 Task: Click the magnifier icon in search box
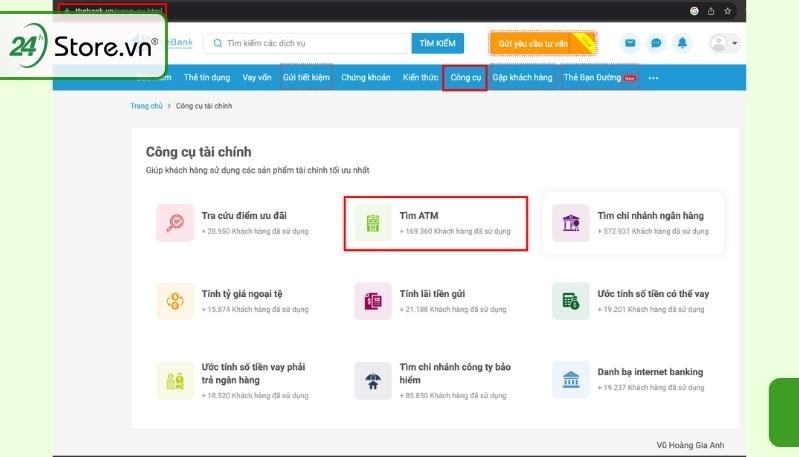(218, 43)
